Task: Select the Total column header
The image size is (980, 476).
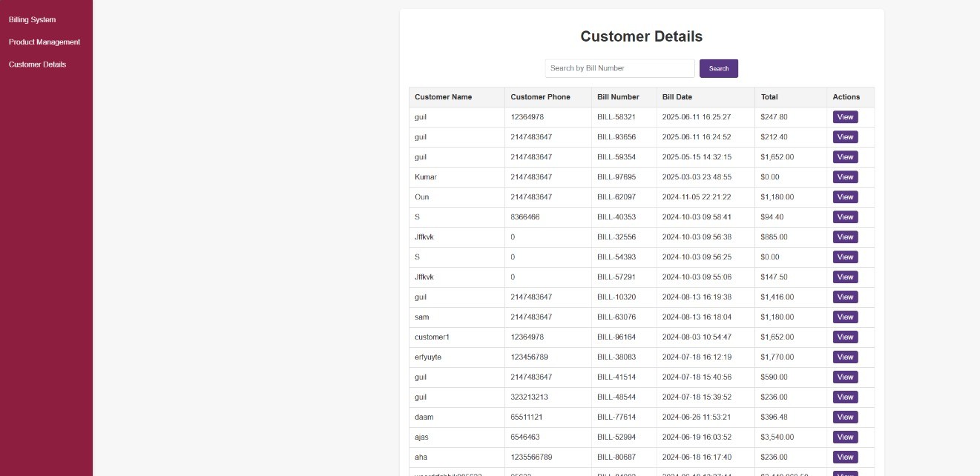Action: pos(769,97)
